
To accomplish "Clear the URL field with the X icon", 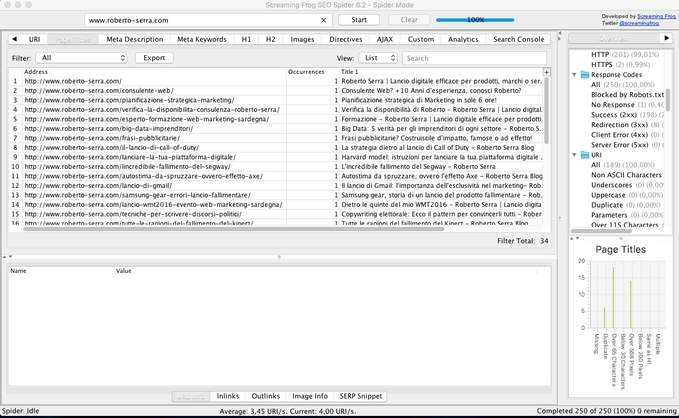I will click(x=323, y=20).
